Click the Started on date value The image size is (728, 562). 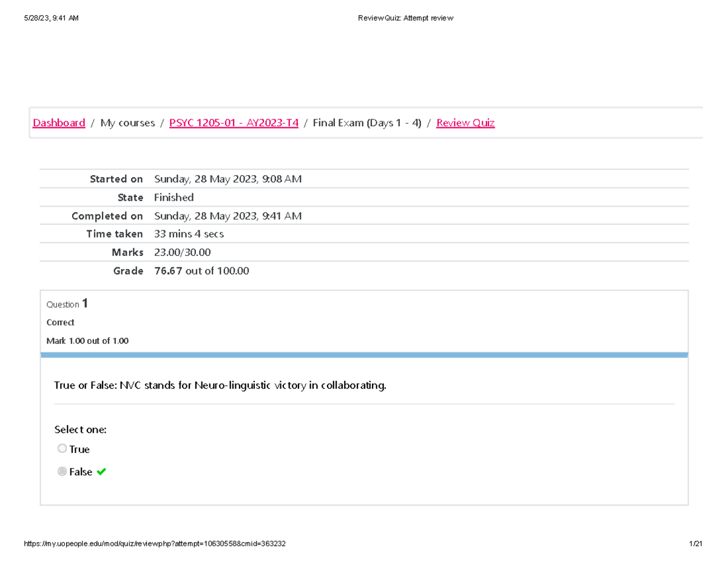(x=227, y=179)
